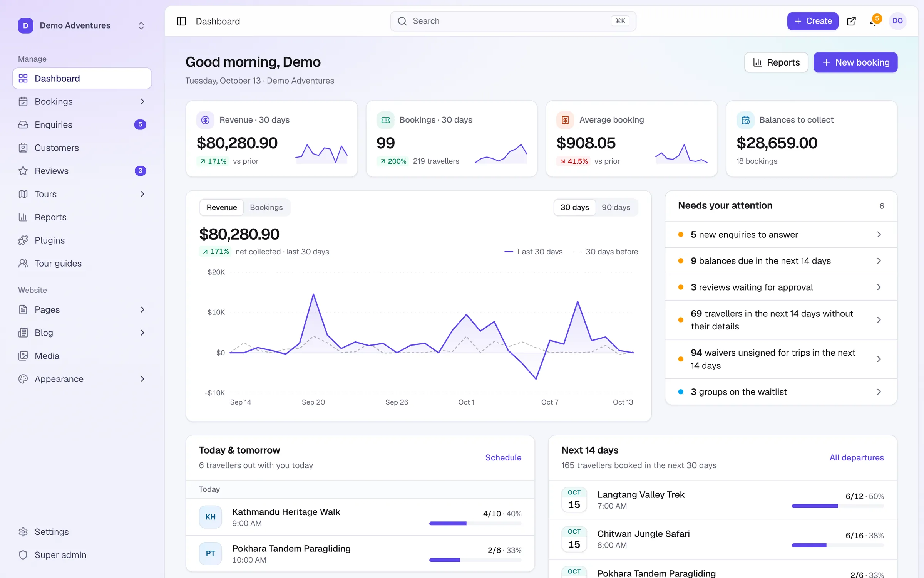Screen dimensions: 924x578
Task: Open Super admin shield item
Action: click(x=82, y=555)
